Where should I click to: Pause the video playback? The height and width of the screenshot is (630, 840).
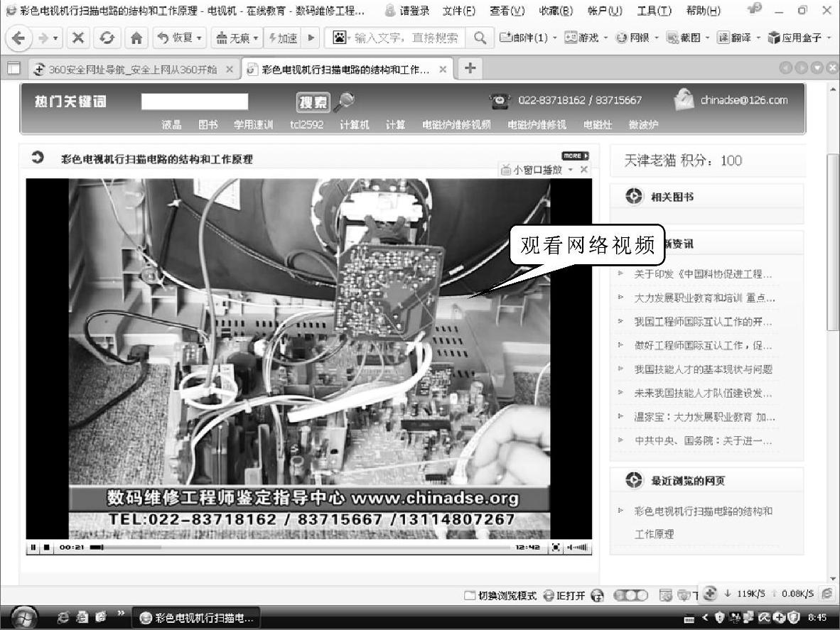click(x=33, y=547)
